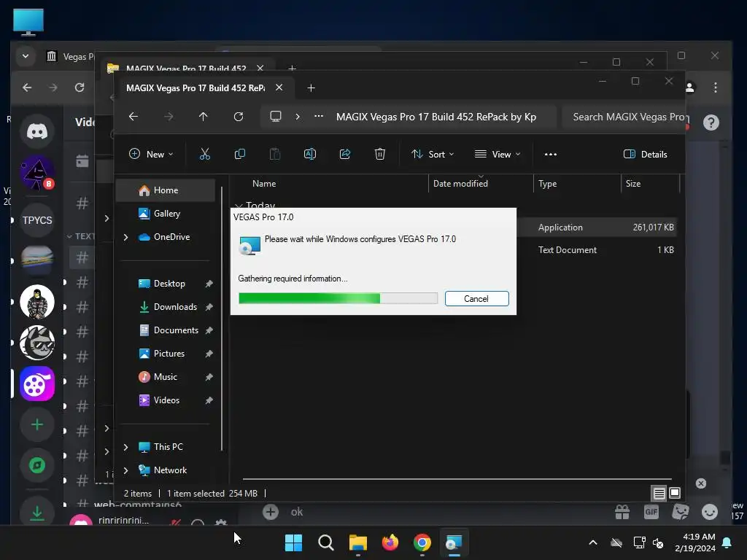Open Discord direct messages home icon
Image resolution: width=747 pixels, height=560 pixels.
(x=37, y=131)
